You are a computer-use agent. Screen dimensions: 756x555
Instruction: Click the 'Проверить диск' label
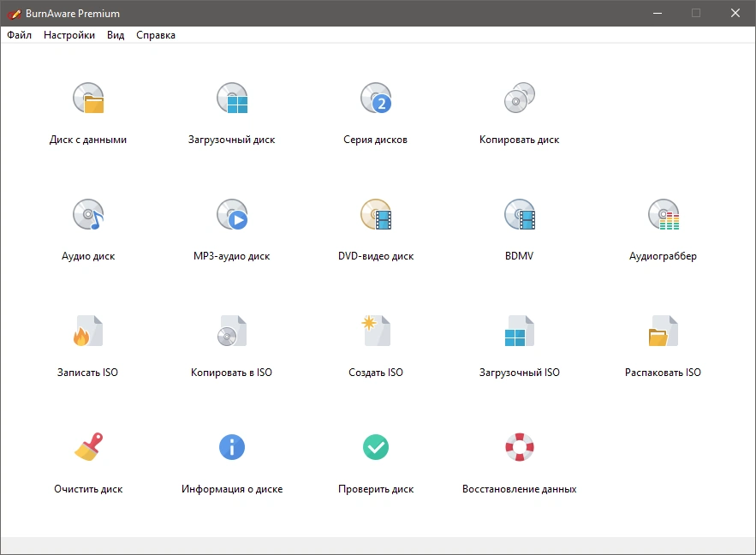(376, 489)
